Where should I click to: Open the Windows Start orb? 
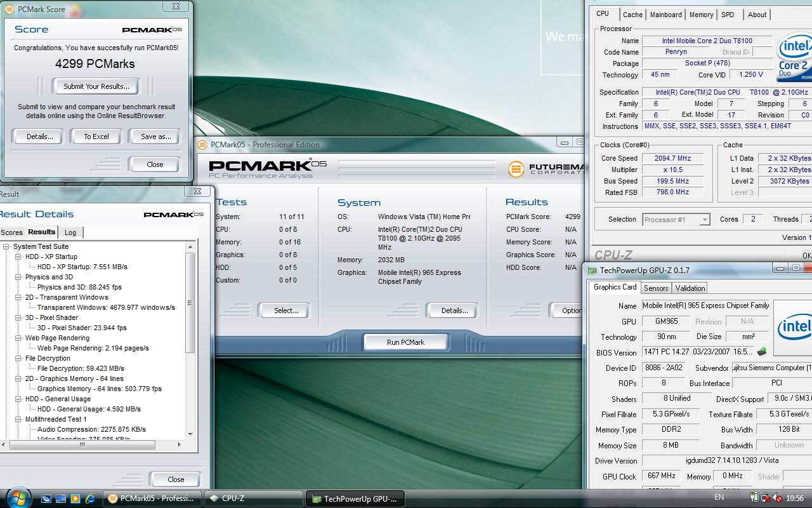[18, 497]
